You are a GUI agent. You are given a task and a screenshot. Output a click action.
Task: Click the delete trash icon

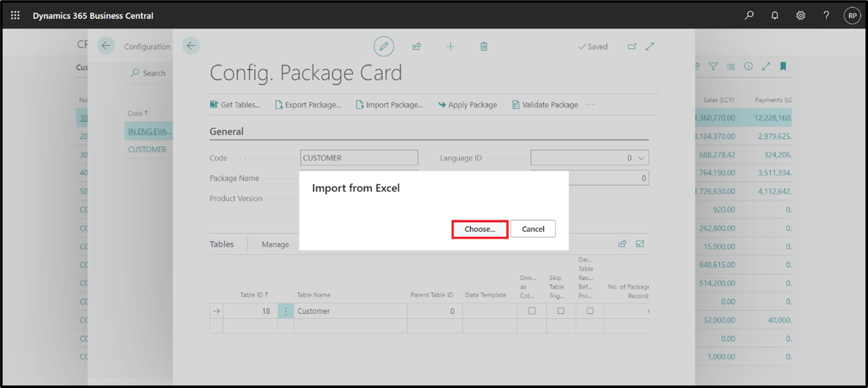[483, 46]
